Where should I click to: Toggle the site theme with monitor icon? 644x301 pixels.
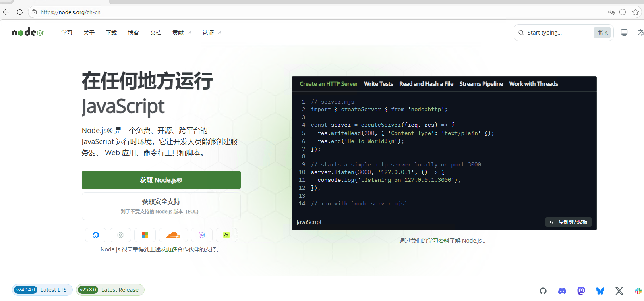pos(624,33)
